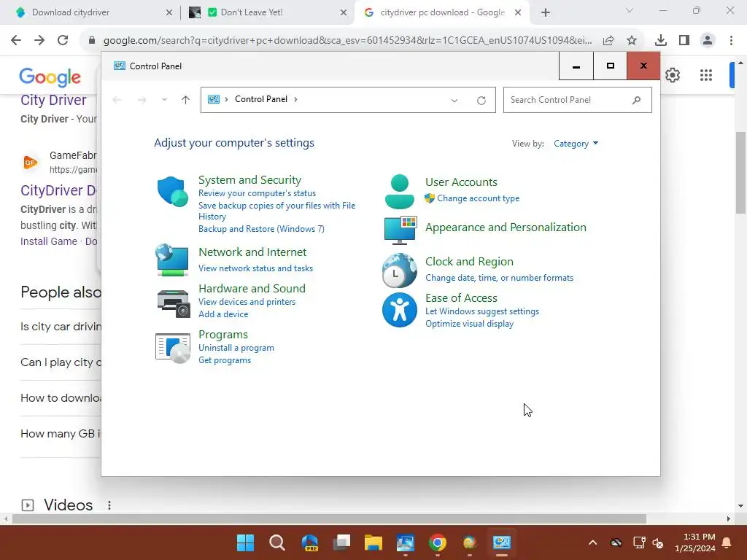This screenshot has width=747, height=560.
Task: Show hidden tray icons chevron
Action: (x=592, y=542)
